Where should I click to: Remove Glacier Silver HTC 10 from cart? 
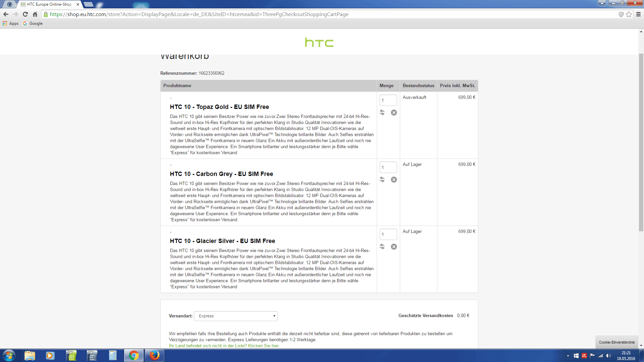coord(394,247)
